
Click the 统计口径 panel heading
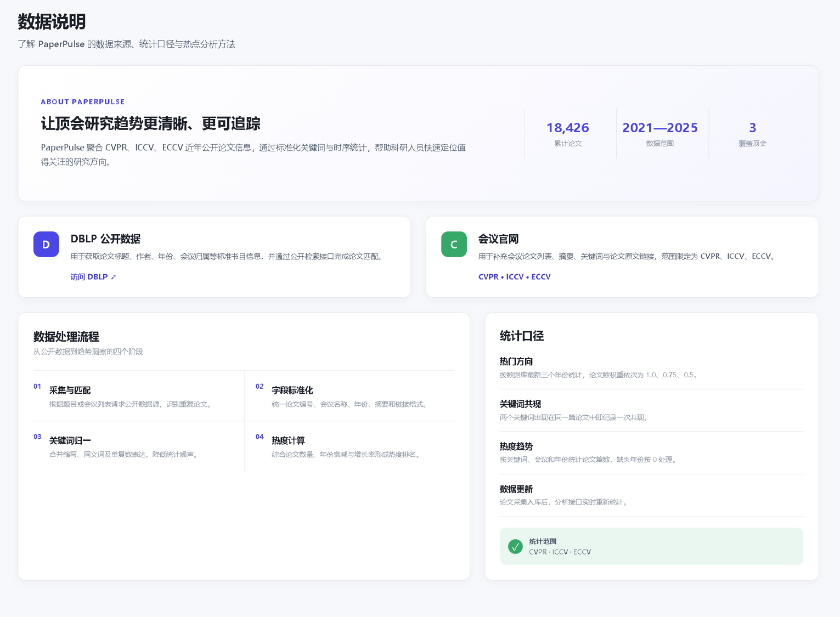point(522,336)
